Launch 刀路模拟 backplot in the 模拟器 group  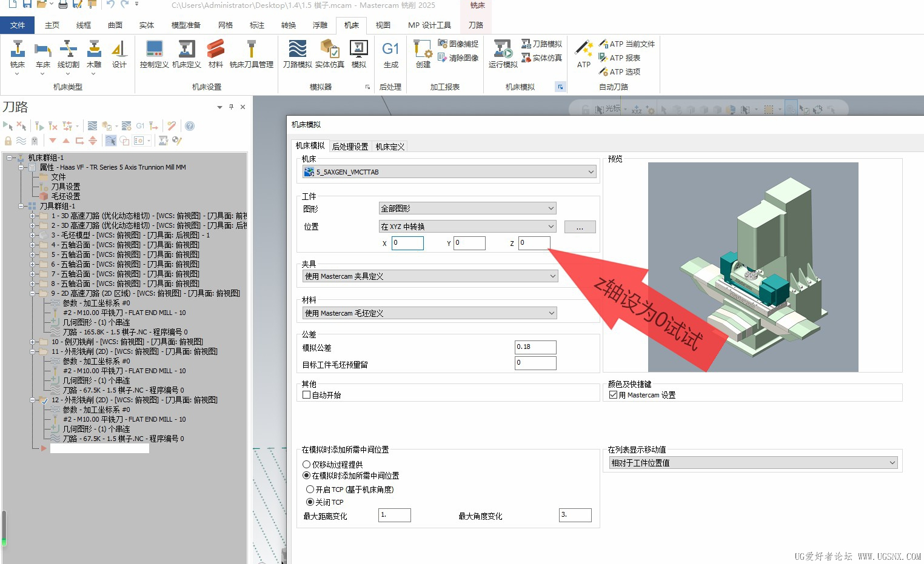pos(297,55)
